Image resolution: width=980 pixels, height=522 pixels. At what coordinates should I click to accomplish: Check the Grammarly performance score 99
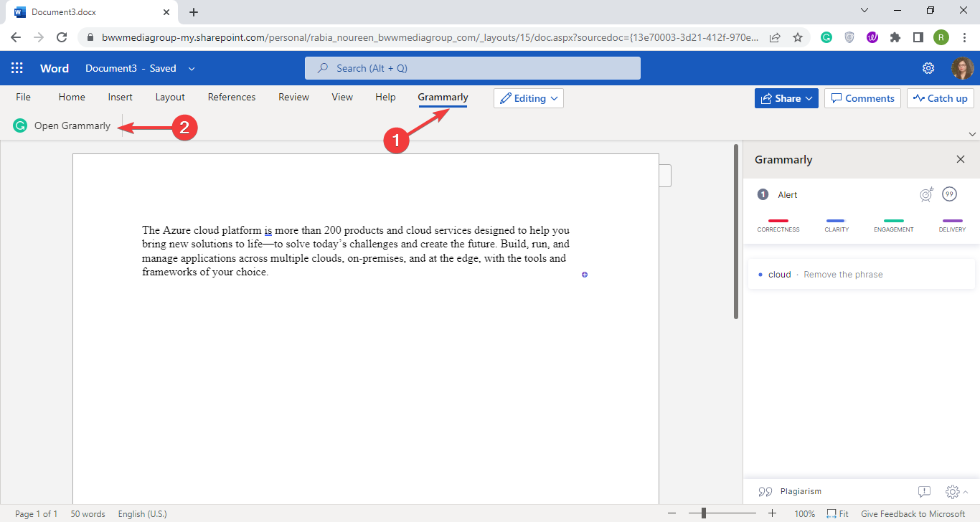point(949,194)
